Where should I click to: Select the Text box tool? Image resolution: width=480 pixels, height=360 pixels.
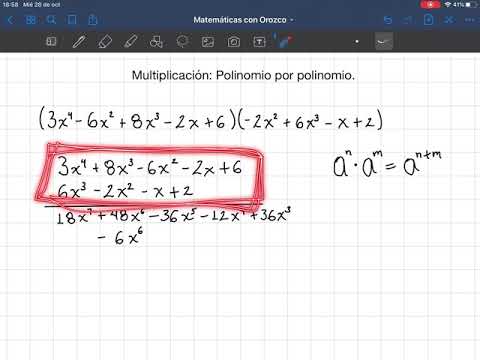(259, 42)
